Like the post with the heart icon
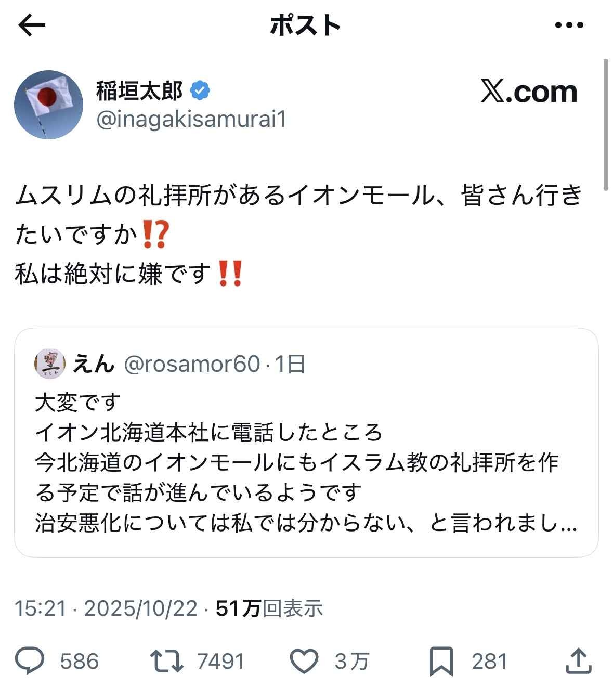This screenshot has height=700, width=613. coord(304,661)
